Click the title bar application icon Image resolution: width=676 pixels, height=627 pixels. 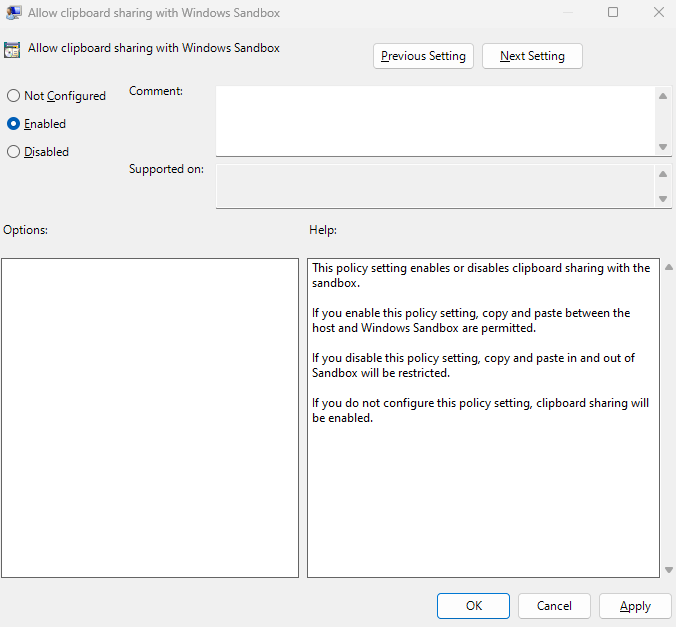pyautogui.click(x=14, y=13)
